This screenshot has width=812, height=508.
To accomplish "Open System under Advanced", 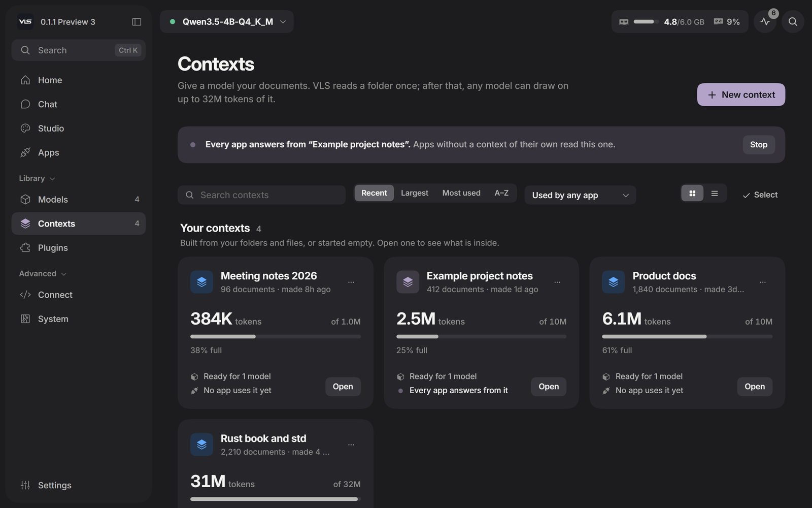I will coord(79,319).
